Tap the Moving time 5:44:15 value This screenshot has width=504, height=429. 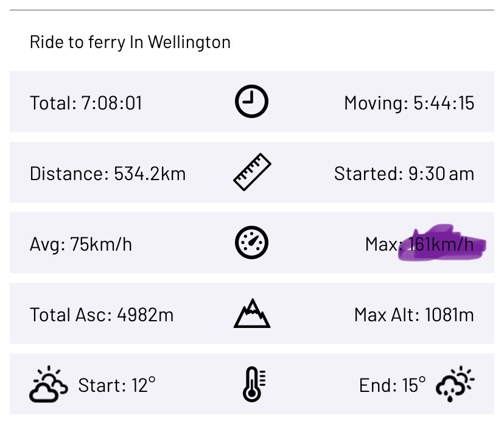coord(409,103)
